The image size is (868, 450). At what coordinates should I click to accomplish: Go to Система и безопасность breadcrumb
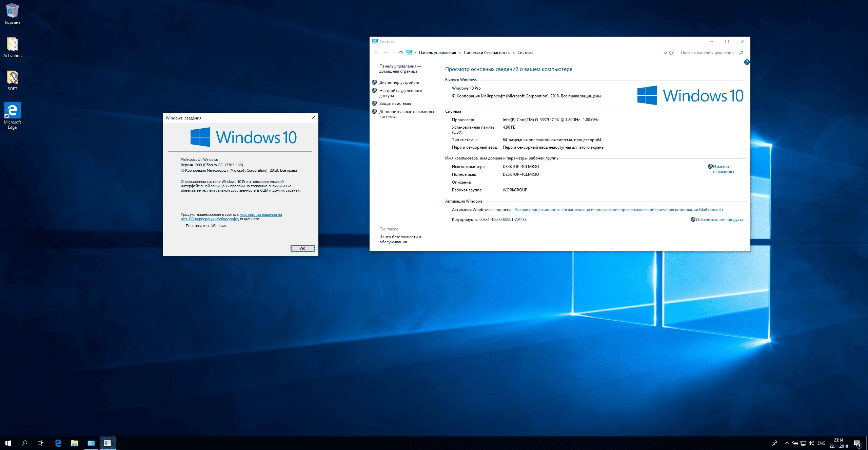[x=487, y=53]
